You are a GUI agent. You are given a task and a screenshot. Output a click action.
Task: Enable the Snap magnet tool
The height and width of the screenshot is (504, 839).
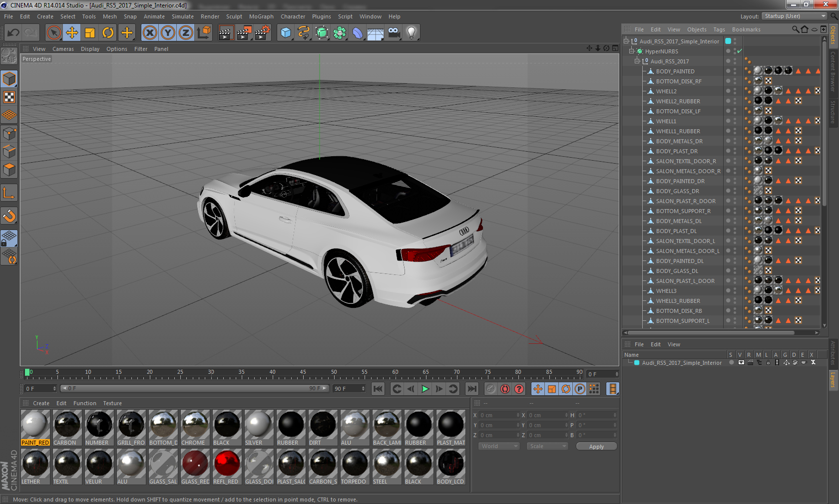coord(9,216)
